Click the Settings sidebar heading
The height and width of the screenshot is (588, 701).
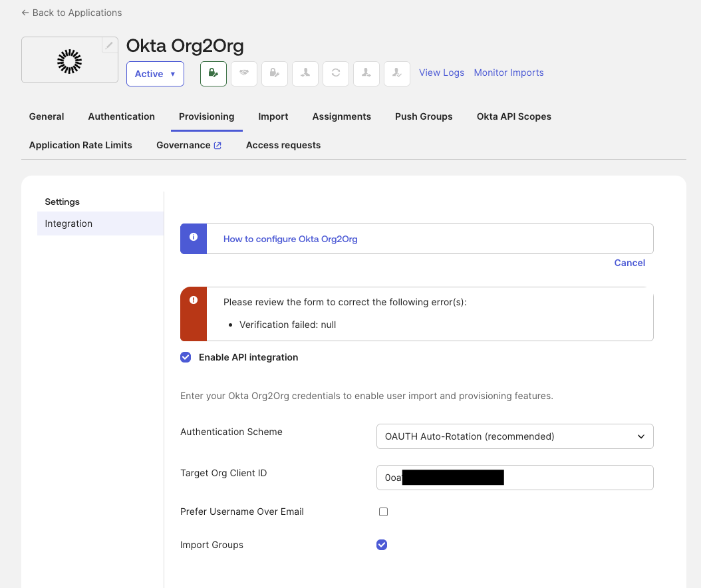(62, 202)
